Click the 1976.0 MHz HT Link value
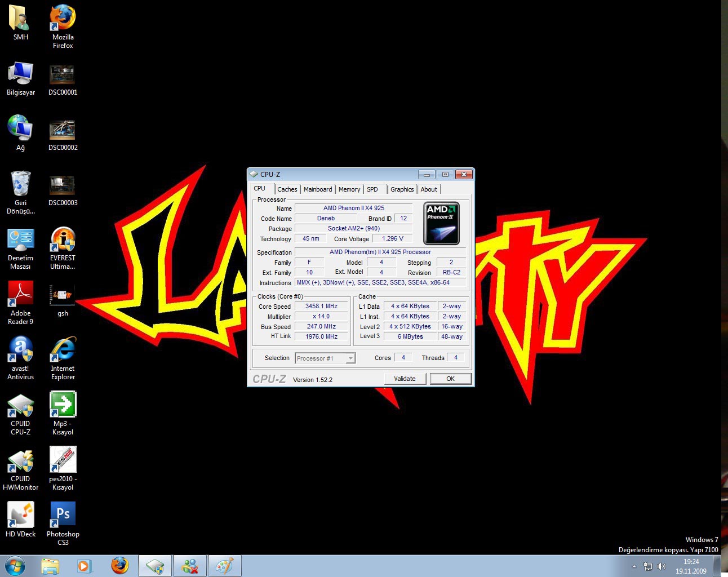The height and width of the screenshot is (577, 728). click(322, 336)
